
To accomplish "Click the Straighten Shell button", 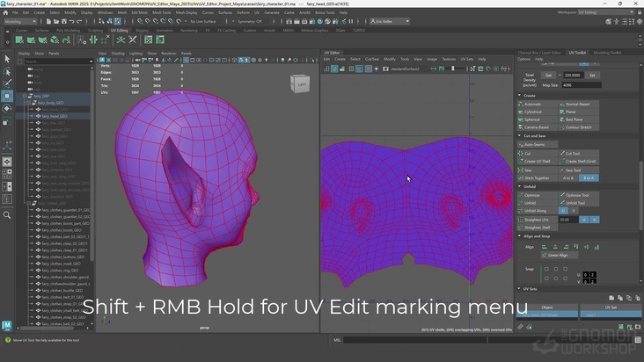I will 538,228.
